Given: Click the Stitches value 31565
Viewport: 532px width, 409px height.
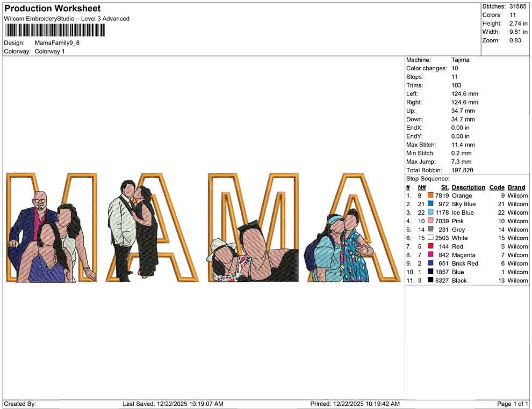Looking at the screenshot, I should point(517,6).
